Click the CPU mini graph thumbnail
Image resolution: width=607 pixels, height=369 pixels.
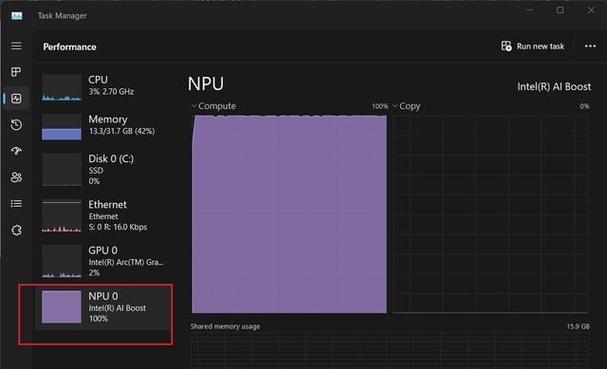coord(62,88)
